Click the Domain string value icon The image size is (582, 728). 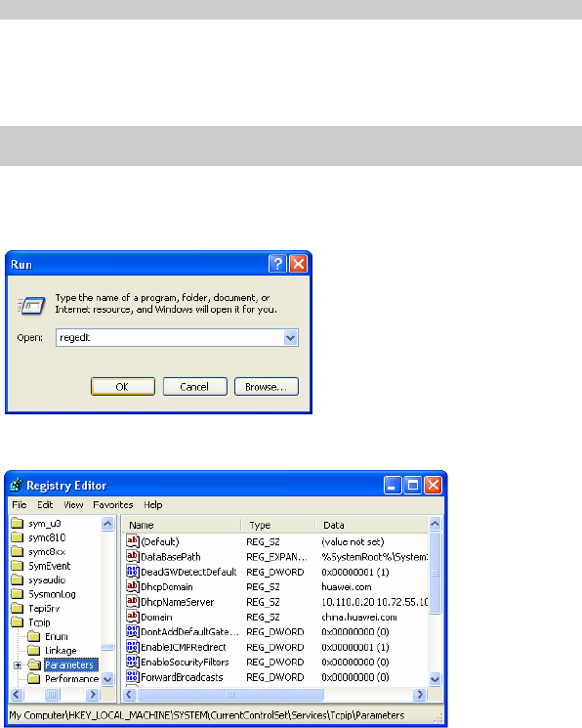click(x=132, y=616)
